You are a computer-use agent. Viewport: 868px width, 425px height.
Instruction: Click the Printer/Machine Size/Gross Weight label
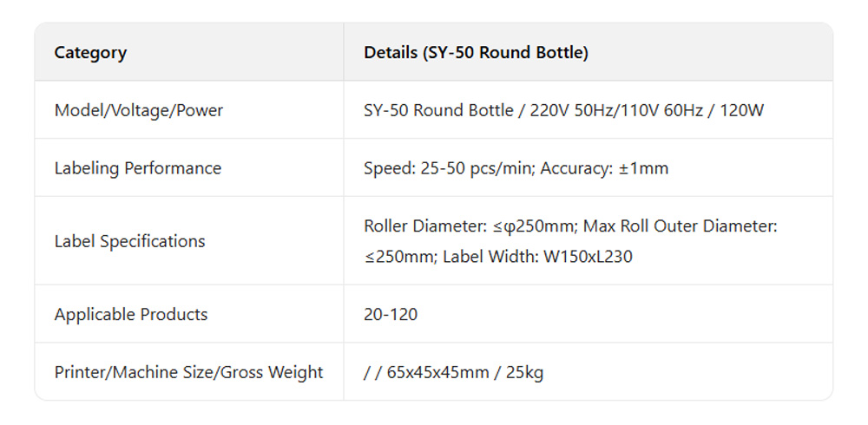[188, 372]
